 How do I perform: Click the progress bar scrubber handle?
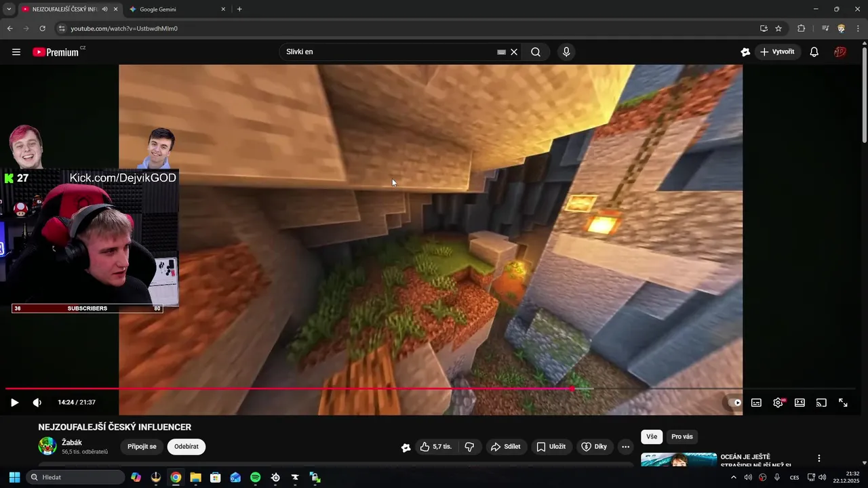coord(572,389)
